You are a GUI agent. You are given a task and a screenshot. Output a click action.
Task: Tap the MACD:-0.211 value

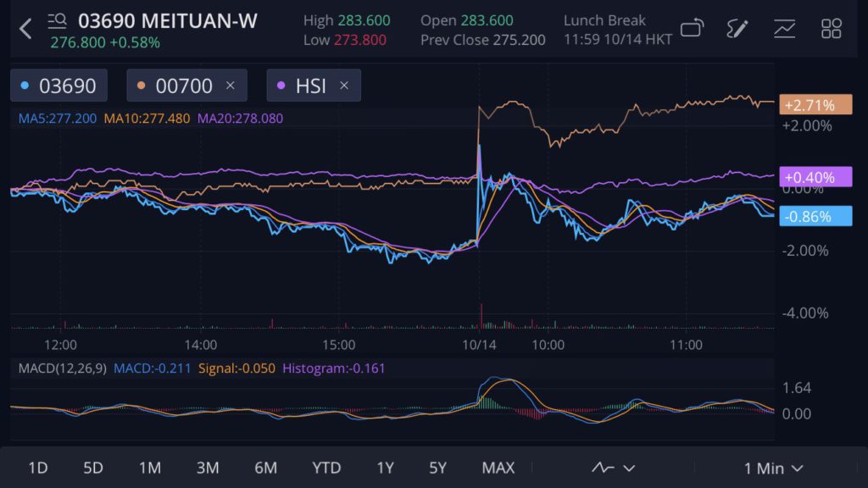153,369
